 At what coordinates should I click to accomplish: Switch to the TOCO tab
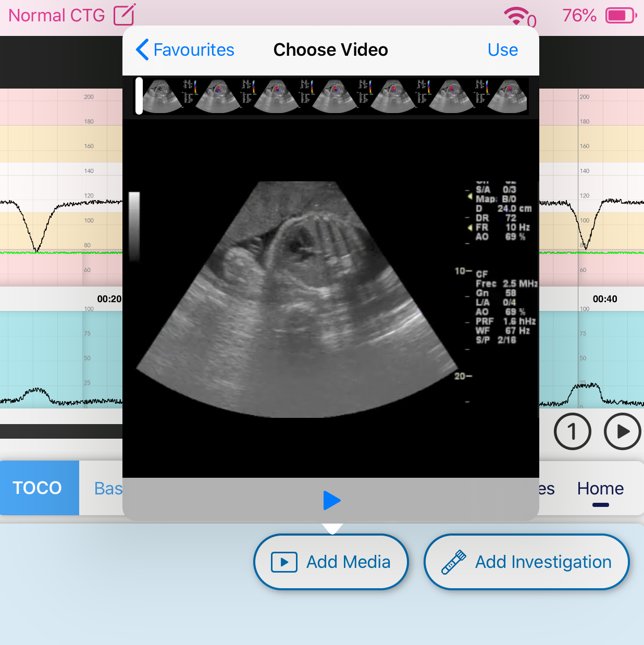(38, 488)
